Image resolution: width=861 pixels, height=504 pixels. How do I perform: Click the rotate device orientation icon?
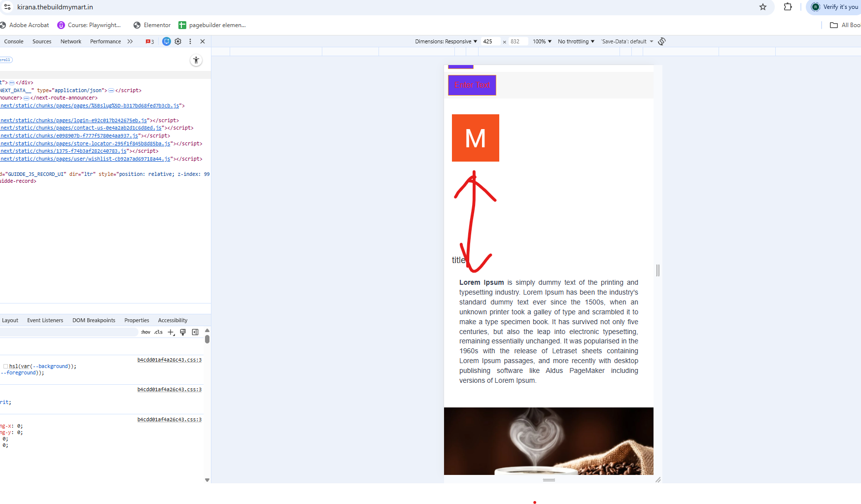[662, 41]
